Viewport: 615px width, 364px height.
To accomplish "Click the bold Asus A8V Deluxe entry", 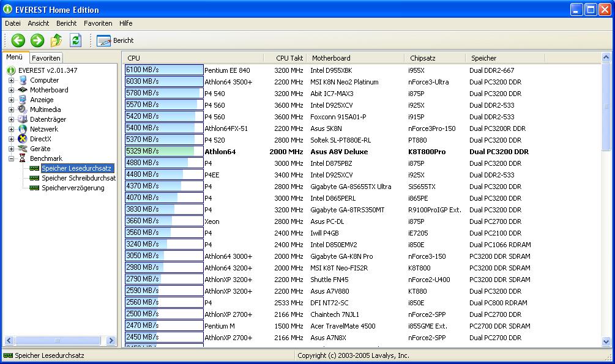I will click(x=339, y=152).
